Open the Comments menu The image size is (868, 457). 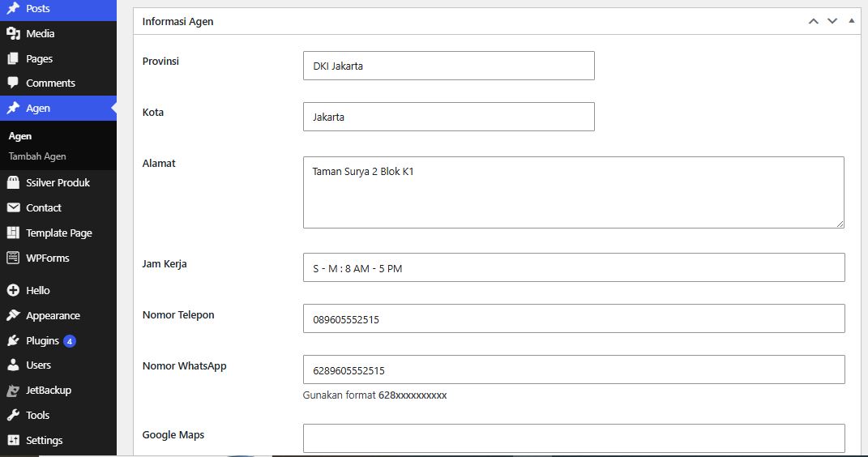[x=58, y=83]
